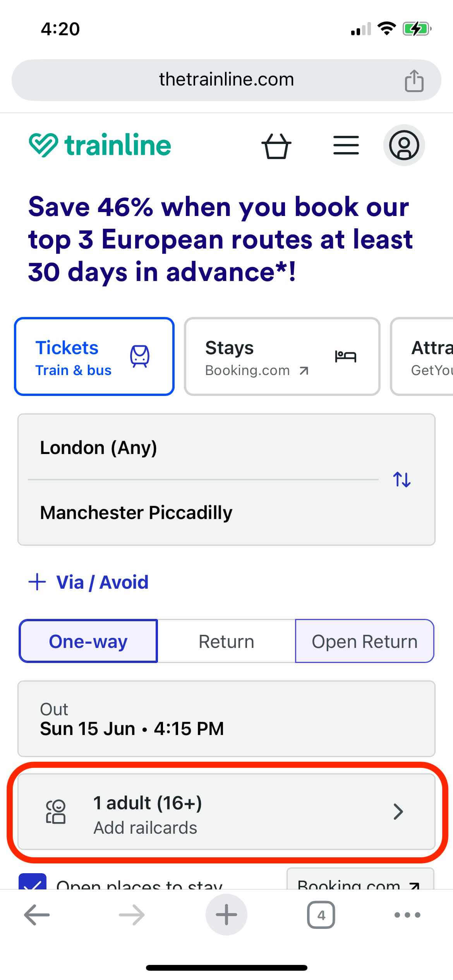The width and height of the screenshot is (453, 980).
Task: Open the hamburger menu
Action: (346, 146)
